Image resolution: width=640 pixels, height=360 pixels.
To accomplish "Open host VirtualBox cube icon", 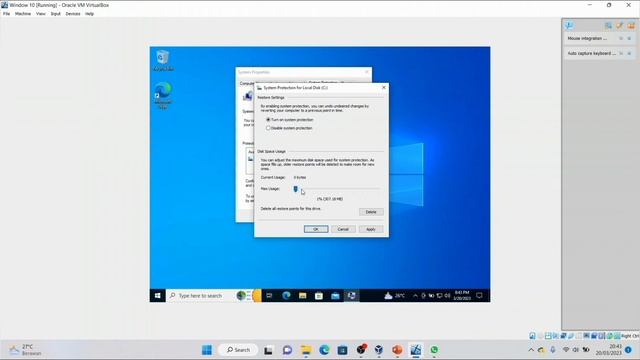I will [379, 350].
